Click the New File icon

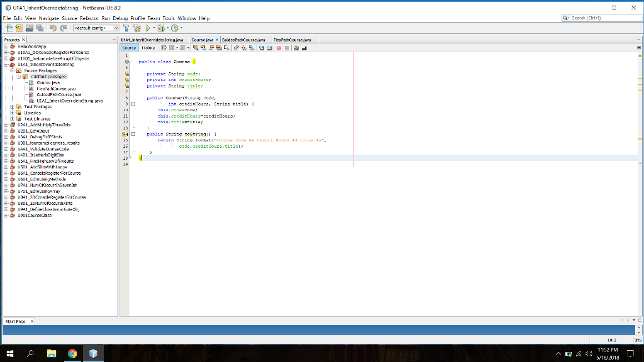(x=9, y=28)
